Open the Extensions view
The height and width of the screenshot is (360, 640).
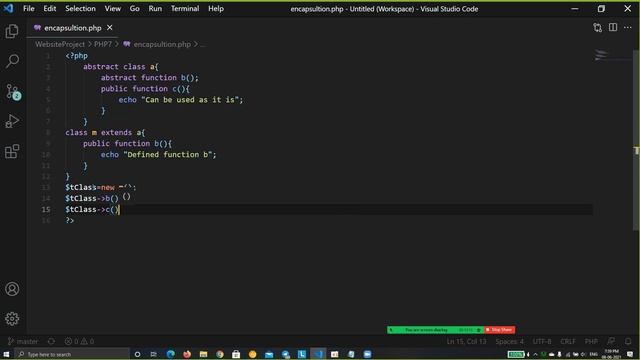point(12,151)
